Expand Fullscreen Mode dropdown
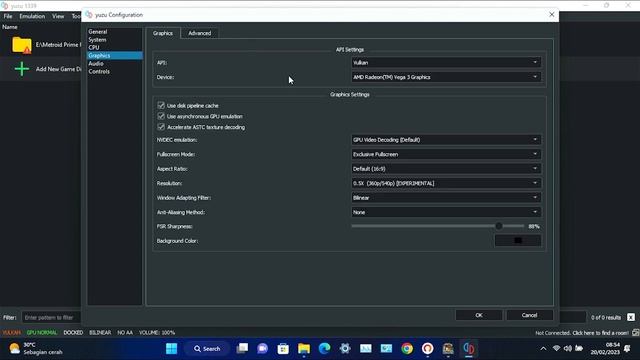 pyautogui.click(x=446, y=154)
